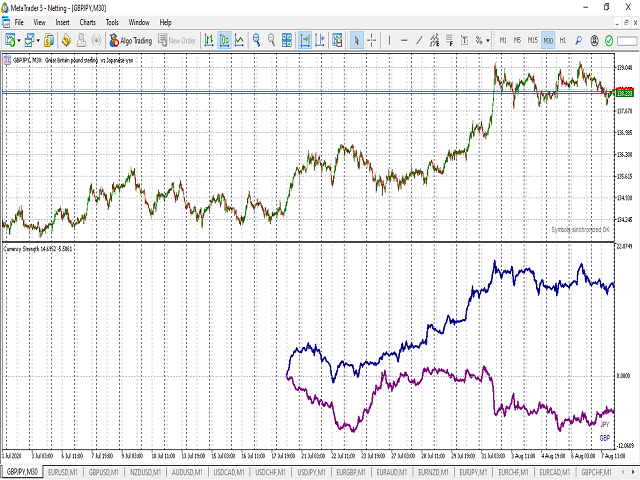Select the M1 timeframe
Viewport: 640px width, 480px height.
502,41
